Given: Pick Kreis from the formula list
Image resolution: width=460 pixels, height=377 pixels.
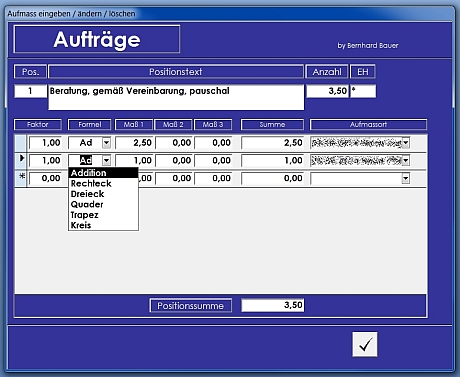Looking at the screenshot, I should [103, 225].
